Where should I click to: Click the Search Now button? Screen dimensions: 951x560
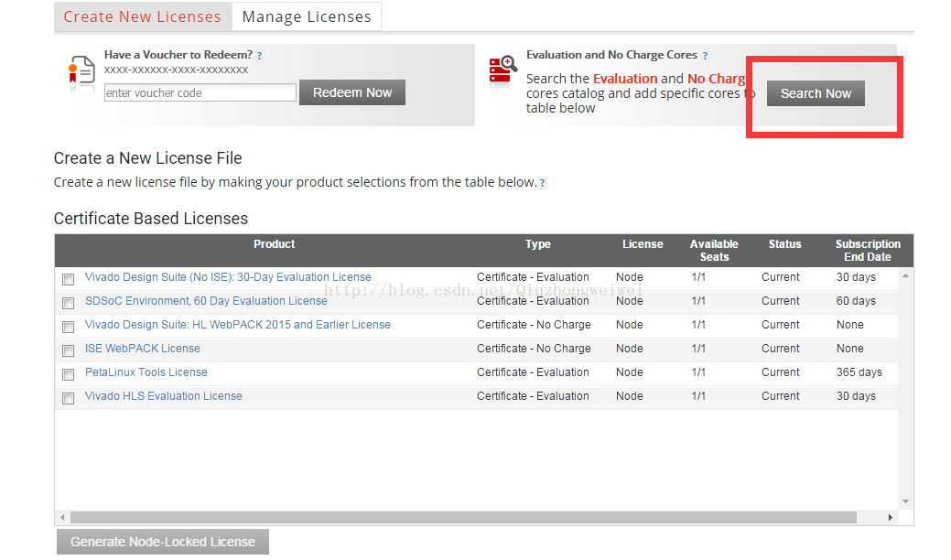pyautogui.click(x=816, y=93)
